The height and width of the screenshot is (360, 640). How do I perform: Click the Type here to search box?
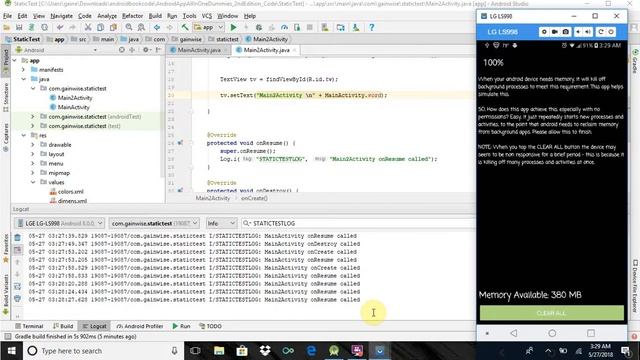103,351
